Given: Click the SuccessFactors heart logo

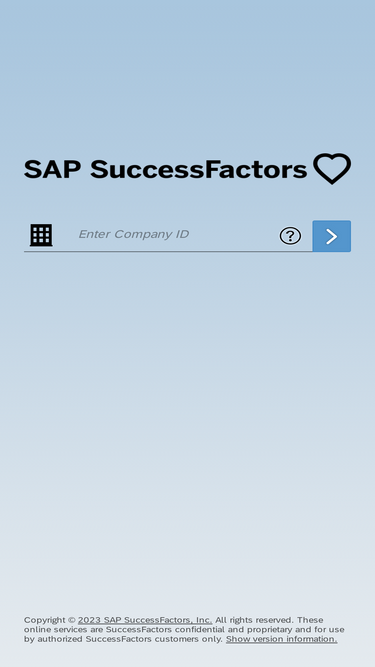Looking at the screenshot, I should (332, 168).
